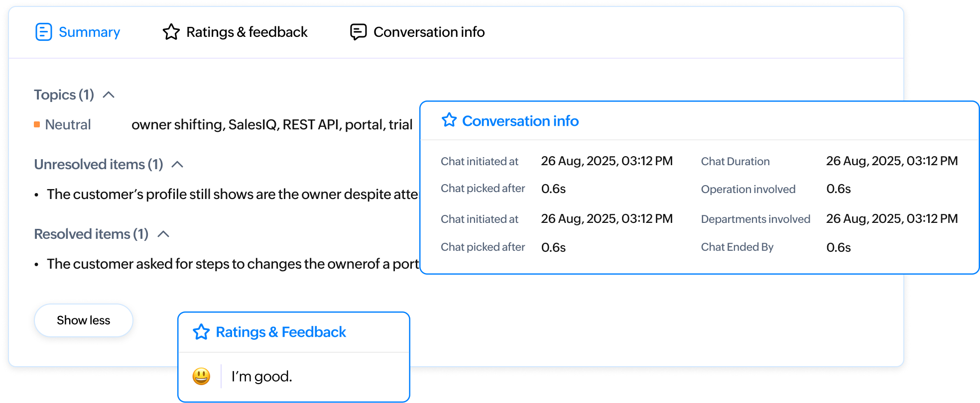Click the orange Neutral sentiment square
The image size is (980, 403).
(37, 124)
